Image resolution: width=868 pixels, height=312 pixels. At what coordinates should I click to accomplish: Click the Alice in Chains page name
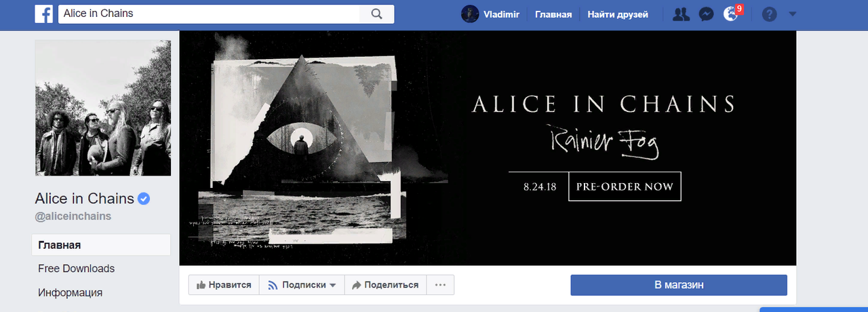85,199
